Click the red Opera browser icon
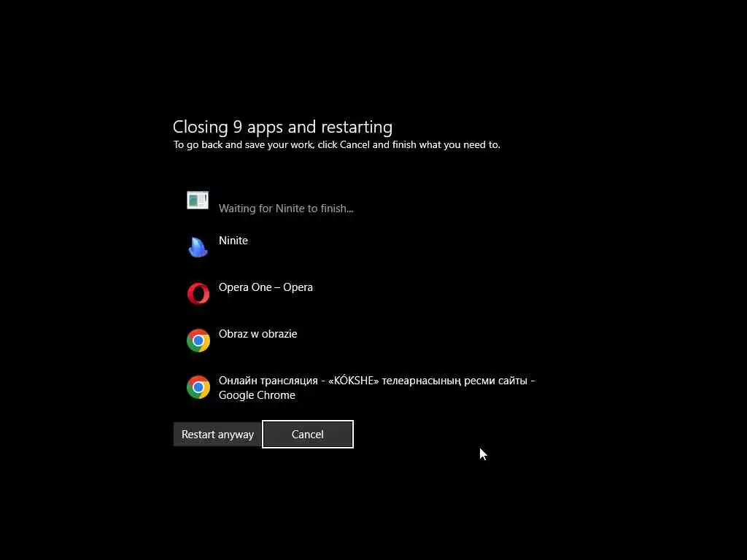The image size is (747, 560). point(198,293)
